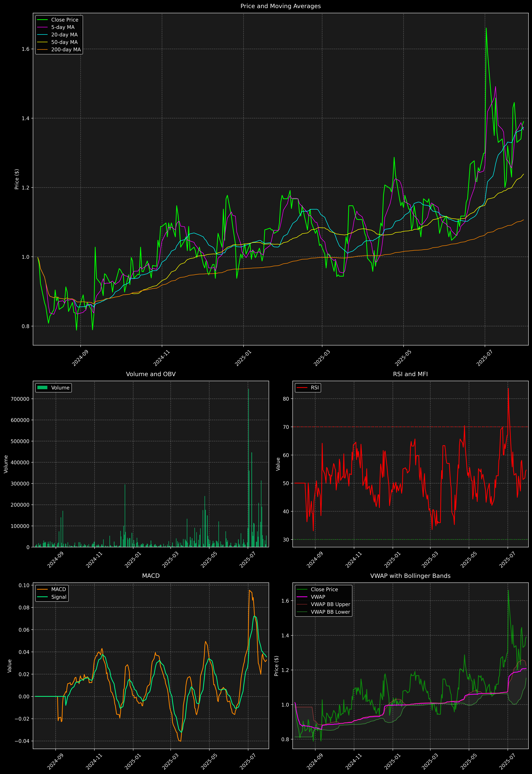Click the 1.6 tick on the Moving Averages y-axis
The width and height of the screenshot is (532, 774).
pos(26,49)
